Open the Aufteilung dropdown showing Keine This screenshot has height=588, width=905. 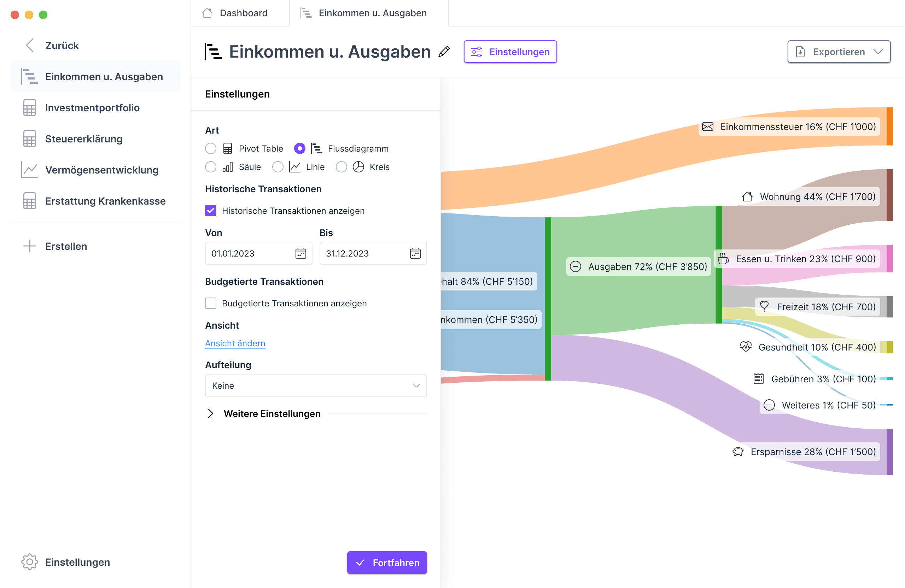click(316, 386)
